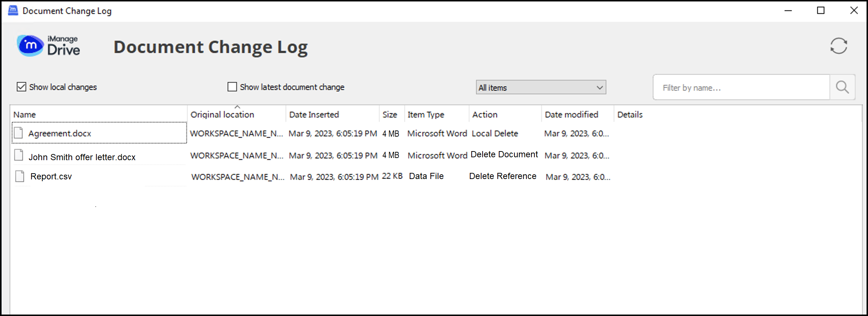Close the Document Change Log window
Viewport: 868px width, 316px height.
click(854, 11)
